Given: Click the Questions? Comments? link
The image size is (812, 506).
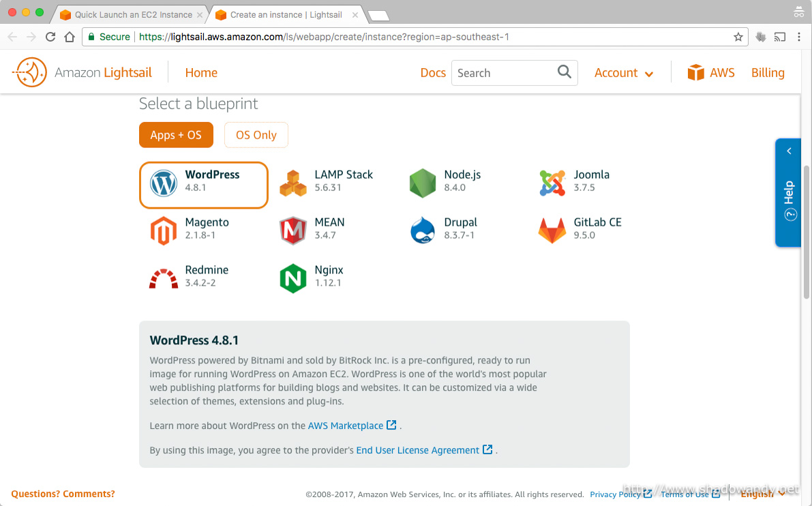Looking at the screenshot, I should (x=63, y=494).
